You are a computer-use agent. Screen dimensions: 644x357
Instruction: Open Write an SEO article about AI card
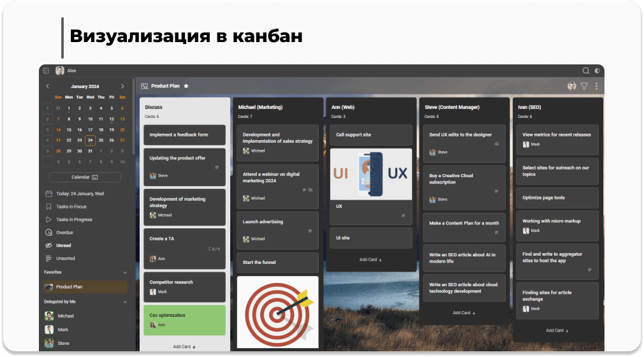[x=464, y=258]
